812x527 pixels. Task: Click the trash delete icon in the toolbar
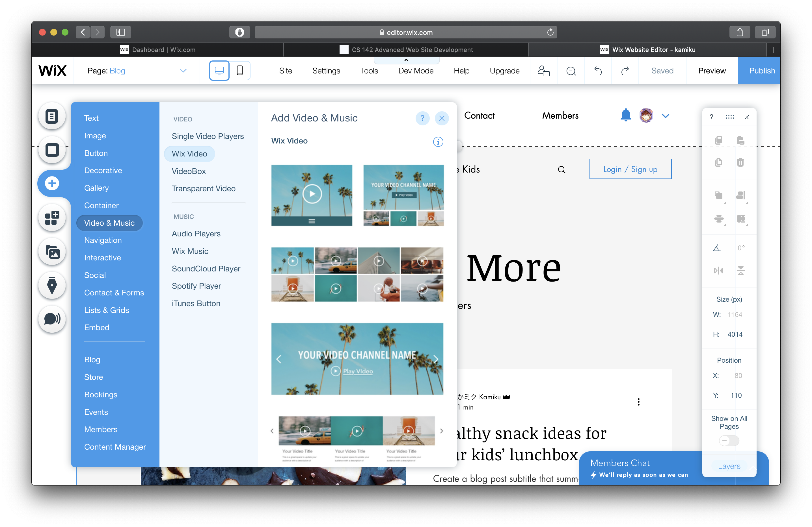point(740,162)
